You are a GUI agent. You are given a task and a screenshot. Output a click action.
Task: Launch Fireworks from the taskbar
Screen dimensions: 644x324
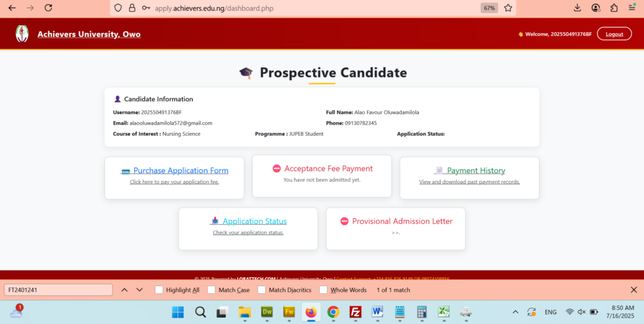tap(289, 312)
